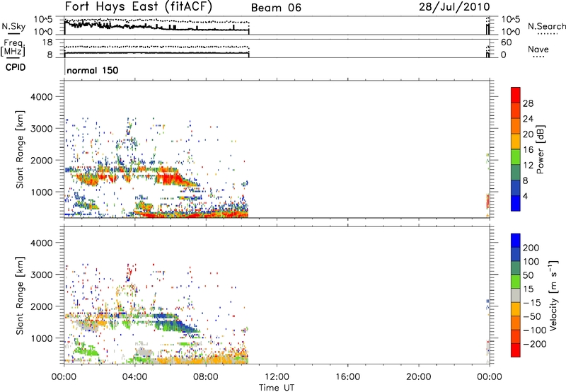Click the Velocity [m s-1] colorbar title
The width and height of the screenshot is (566, 392).
[553, 295]
